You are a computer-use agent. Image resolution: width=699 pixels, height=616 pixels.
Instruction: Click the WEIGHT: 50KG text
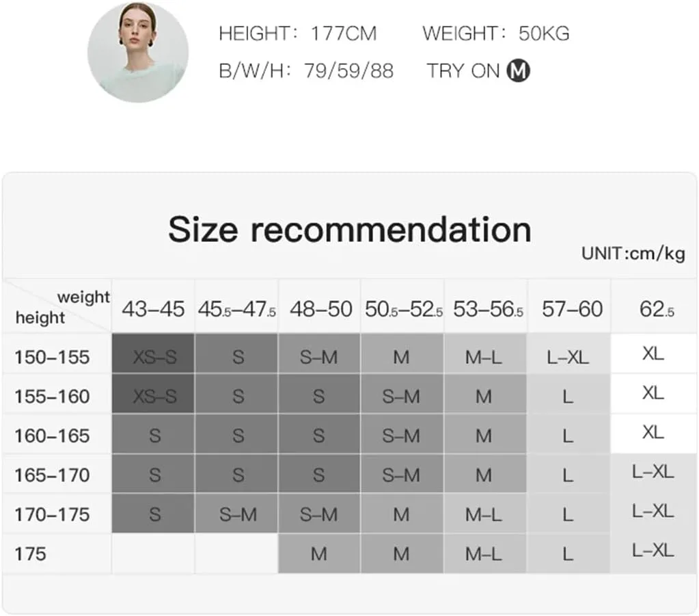point(495,34)
